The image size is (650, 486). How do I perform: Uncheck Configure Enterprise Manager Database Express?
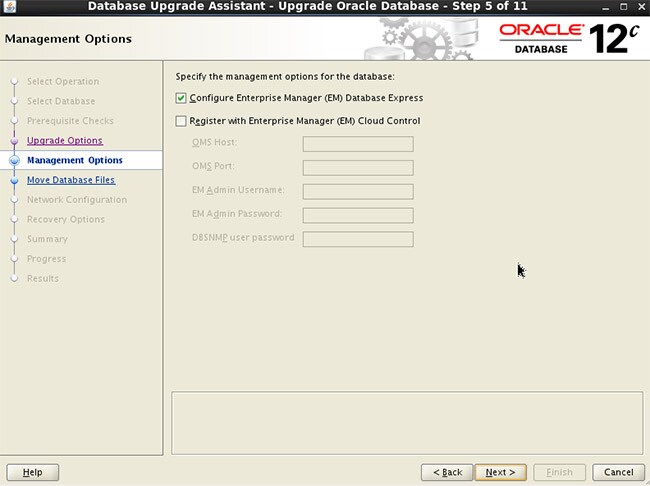point(181,98)
